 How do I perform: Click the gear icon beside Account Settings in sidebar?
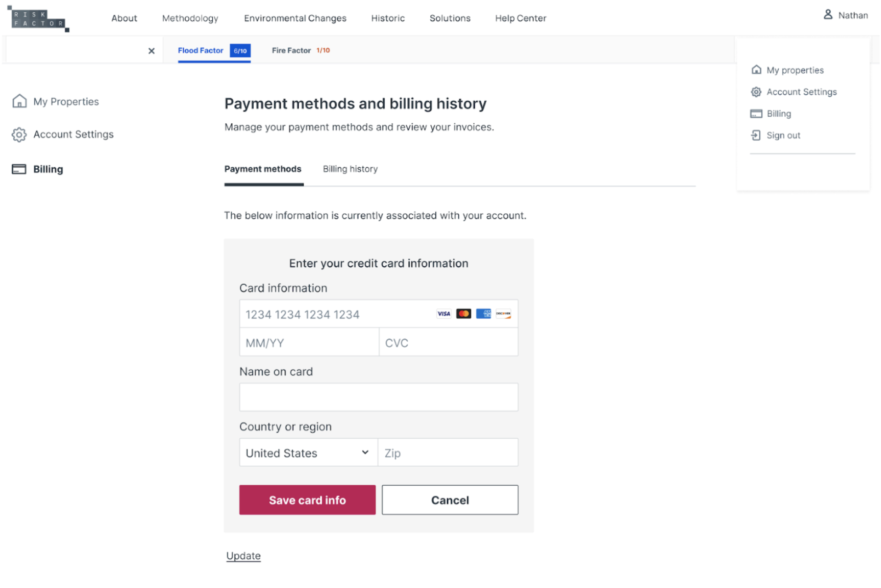click(19, 134)
